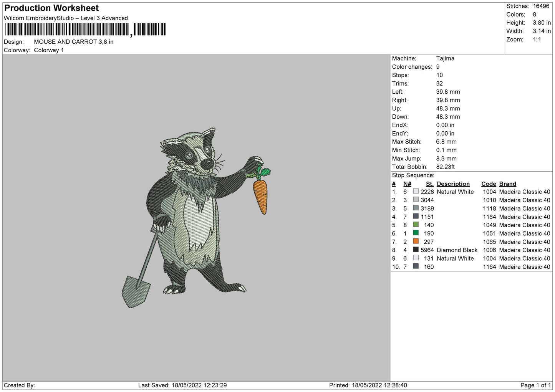Viewport: 555px width, 392px height.
Task: Click the orange carrot in the design
Action: (260, 196)
